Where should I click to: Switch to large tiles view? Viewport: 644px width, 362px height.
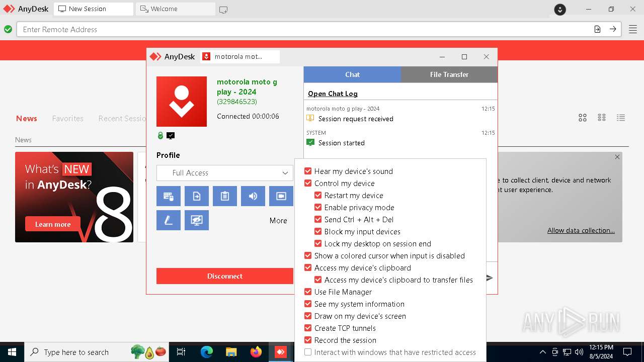point(583,118)
